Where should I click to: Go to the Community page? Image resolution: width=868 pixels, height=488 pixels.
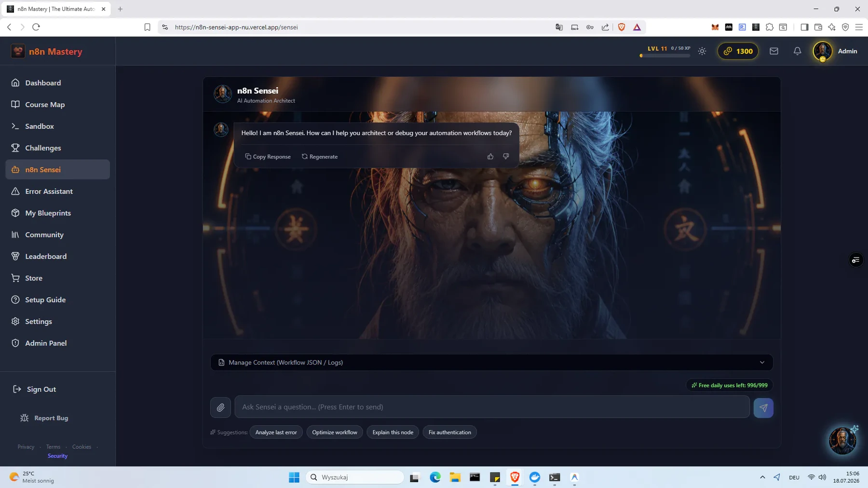click(58, 235)
